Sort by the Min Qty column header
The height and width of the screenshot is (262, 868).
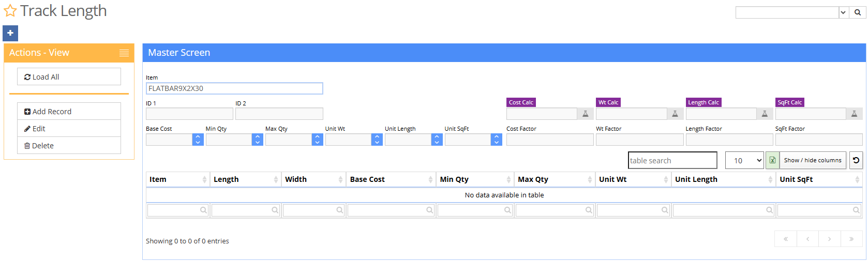tap(475, 179)
